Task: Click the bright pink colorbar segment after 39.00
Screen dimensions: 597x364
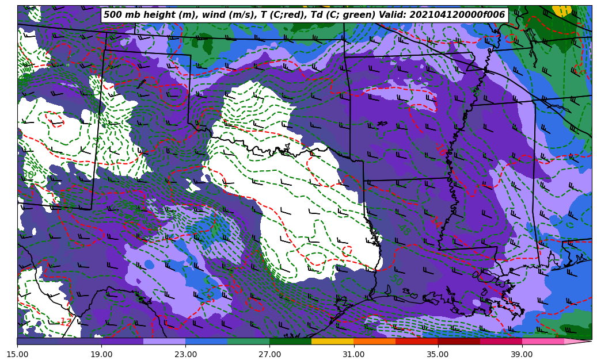Action: coord(542,341)
